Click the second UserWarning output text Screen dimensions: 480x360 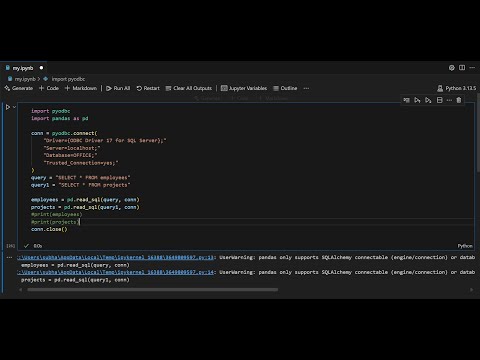(x=347, y=272)
